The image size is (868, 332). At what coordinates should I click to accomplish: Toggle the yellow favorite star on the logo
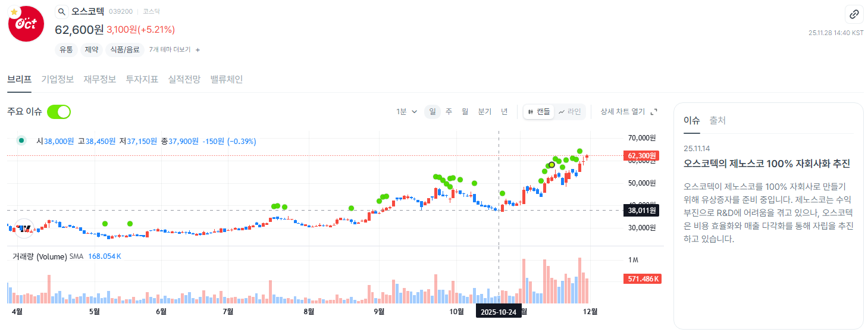point(14,11)
